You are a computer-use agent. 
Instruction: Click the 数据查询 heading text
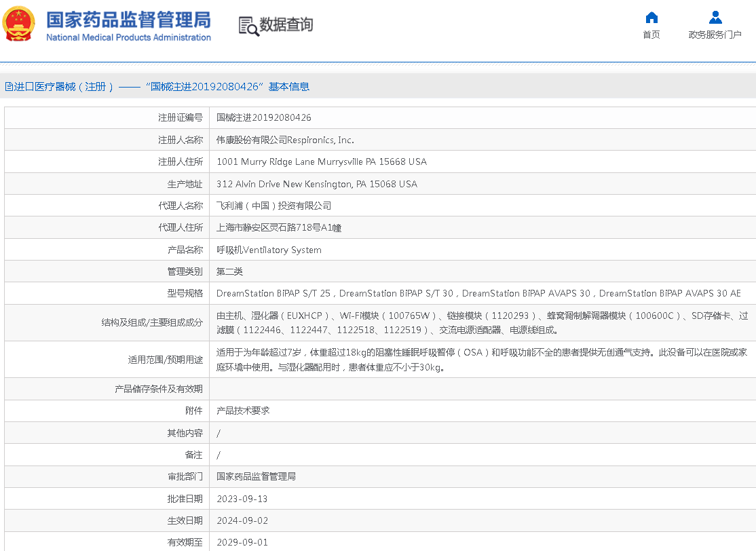pos(286,25)
